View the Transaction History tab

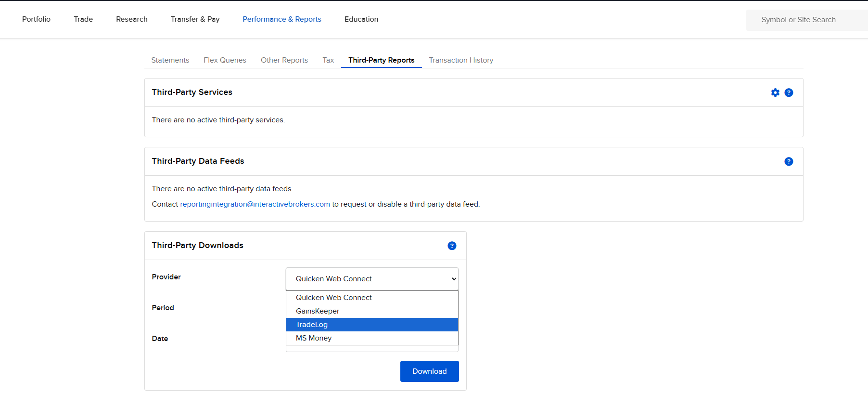point(461,60)
